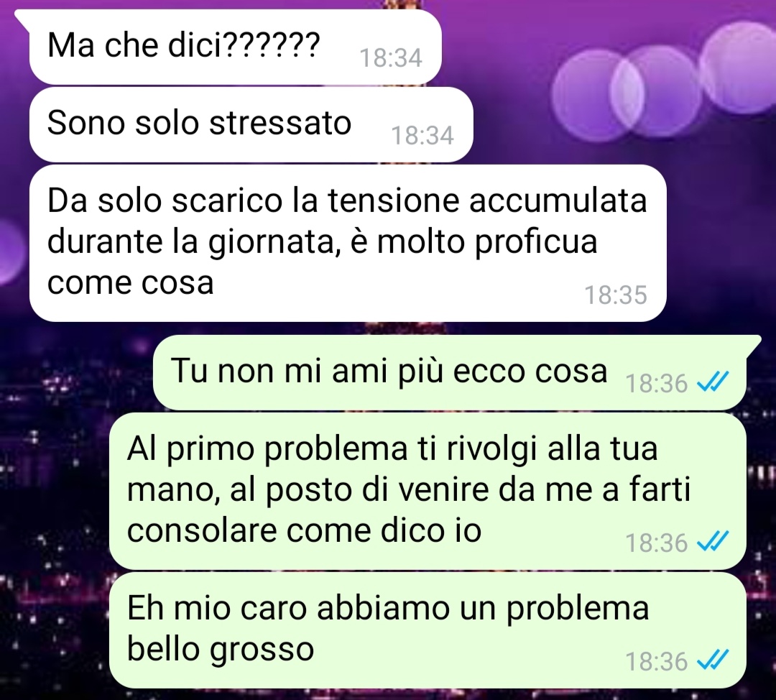Tap the 18:34 timestamp beside "Sono solo stressato"
The width and height of the screenshot is (776, 700).
pyautogui.click(x=422, y=136)
